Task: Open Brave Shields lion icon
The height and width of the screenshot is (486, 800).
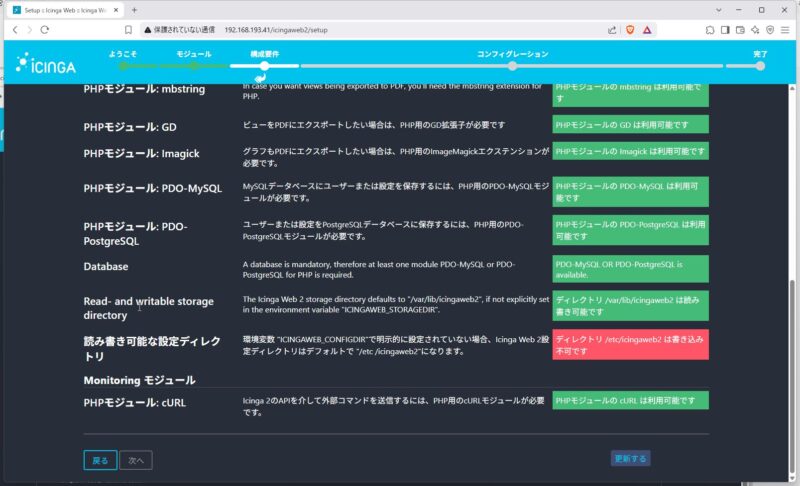Action: pyautogui.click(x=630, y=30)
